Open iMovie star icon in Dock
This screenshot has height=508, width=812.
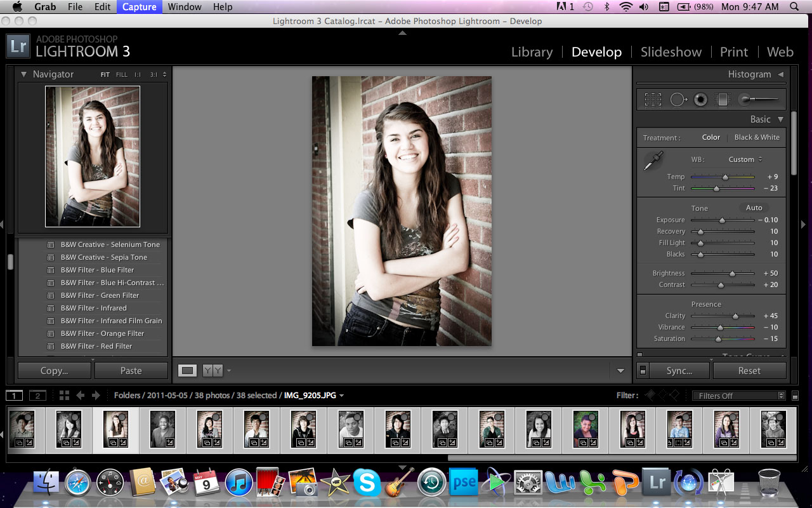click(335, 483)
